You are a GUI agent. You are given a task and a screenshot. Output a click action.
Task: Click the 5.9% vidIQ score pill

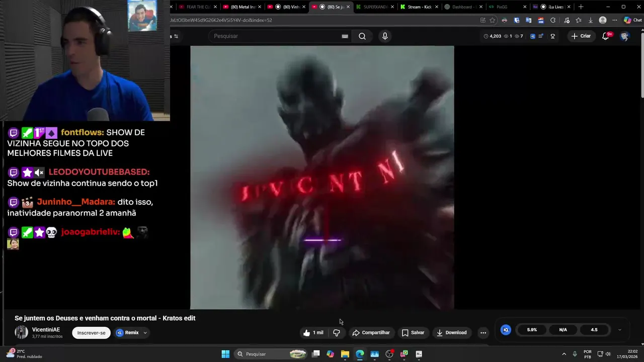(532, 330)
